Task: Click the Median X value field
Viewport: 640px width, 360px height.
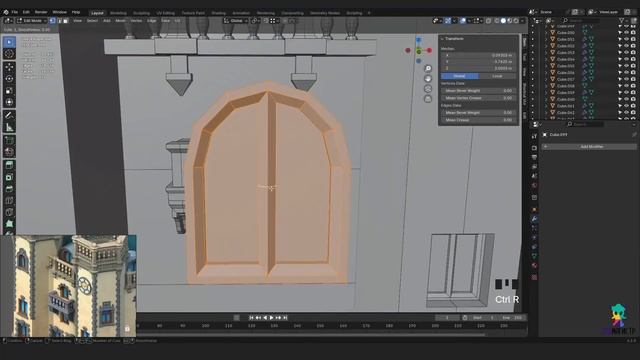Action: coord(478,55)
